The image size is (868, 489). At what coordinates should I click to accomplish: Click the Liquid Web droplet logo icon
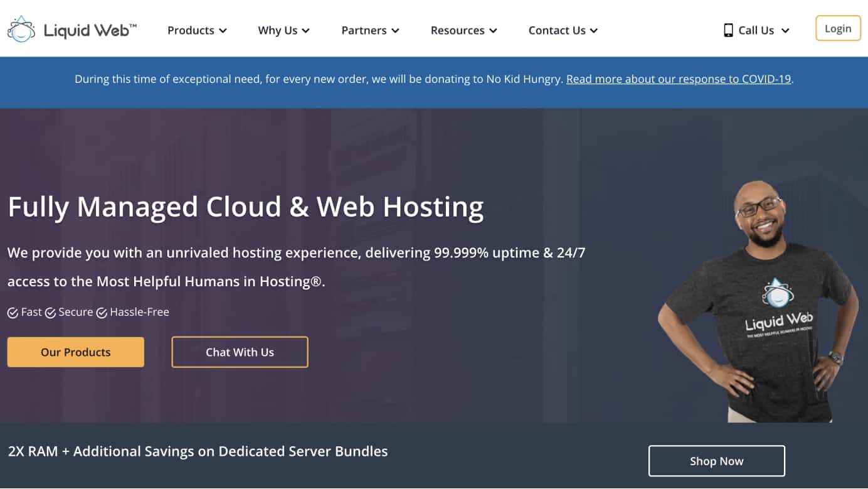click(x=21, y=30)
